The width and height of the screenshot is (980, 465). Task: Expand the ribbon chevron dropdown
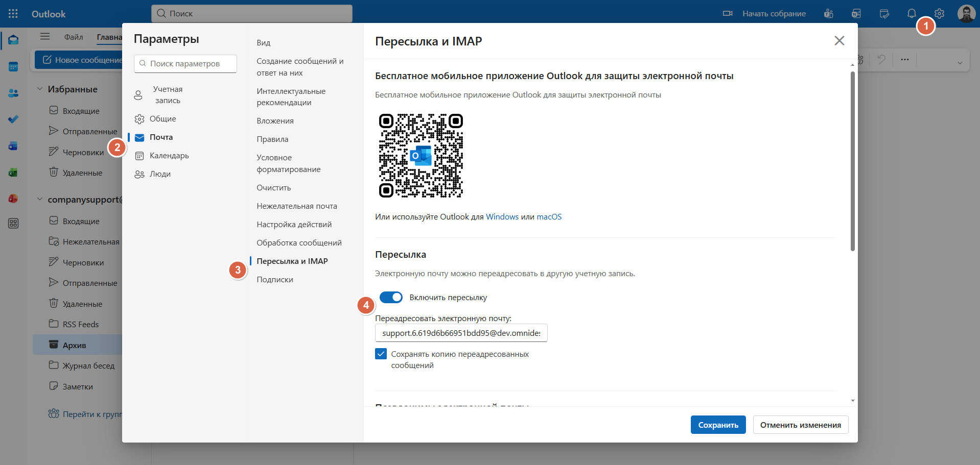pyautogui.click(x=960, y=63)
